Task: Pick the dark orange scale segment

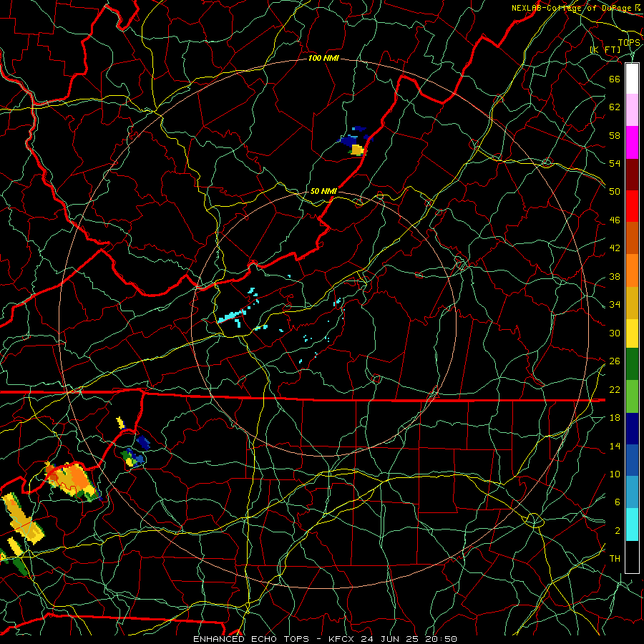Action: click(x=632, y=238)
